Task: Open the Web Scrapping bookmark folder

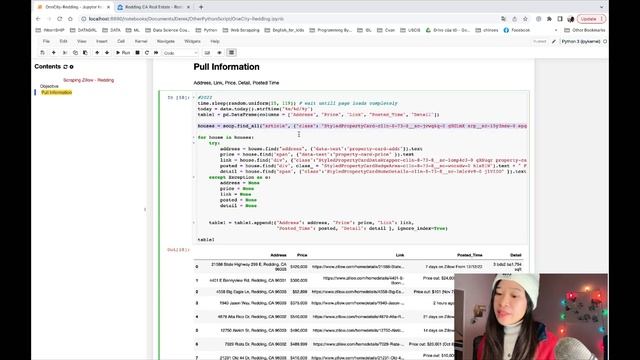Action: pos(241,30)
